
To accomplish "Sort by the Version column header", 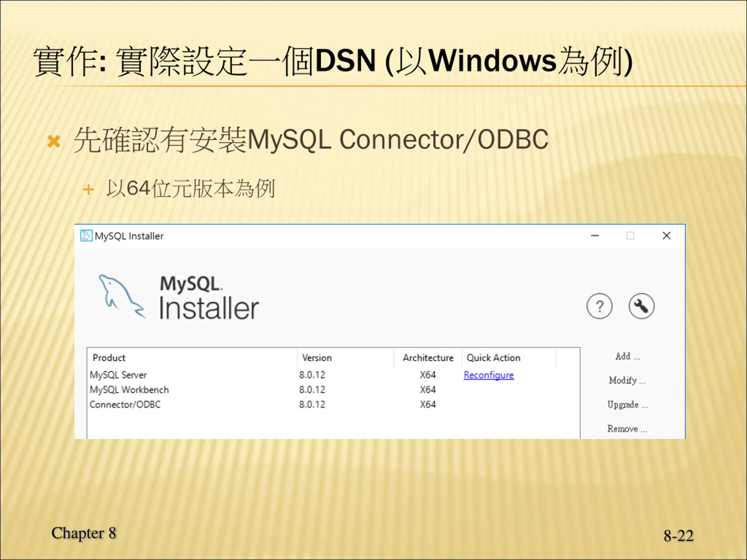I will [x=345, y=358].
